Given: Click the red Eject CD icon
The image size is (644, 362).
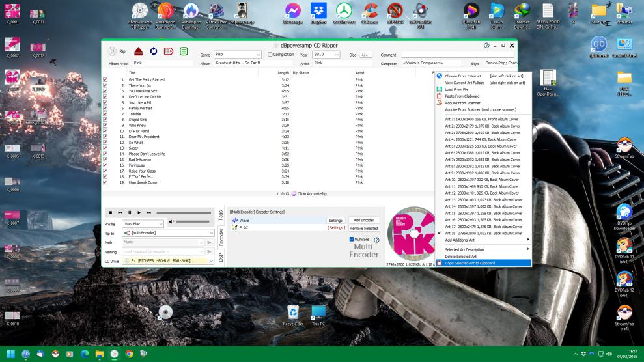Looking at the screenshot, I should click(x=139, y=51).
